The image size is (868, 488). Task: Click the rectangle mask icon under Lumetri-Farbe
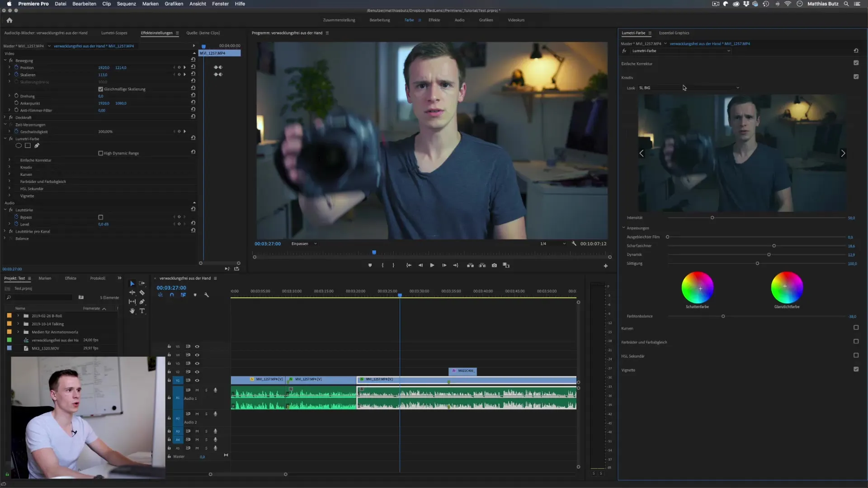(28, 145)
